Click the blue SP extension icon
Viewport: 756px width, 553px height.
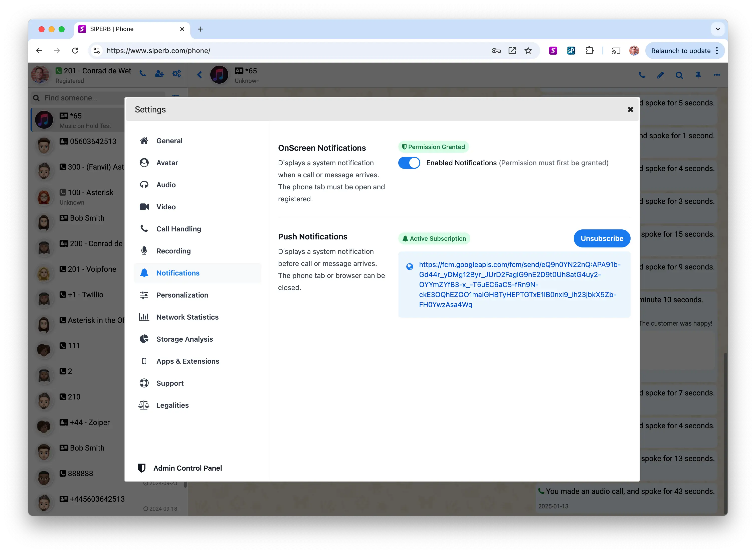[571, 51]
